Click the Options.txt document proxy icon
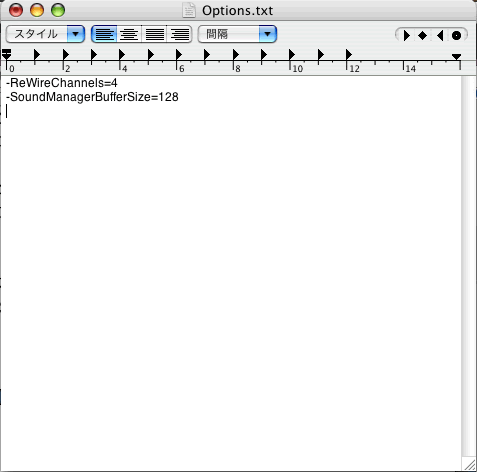The width and height of the screenshot is (477, 472). pos(189,10)
